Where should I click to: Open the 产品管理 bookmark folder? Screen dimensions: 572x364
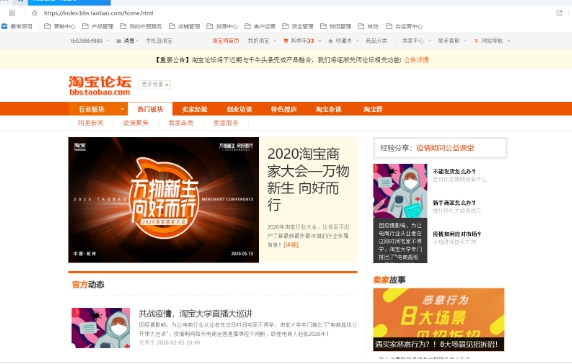pyautogui.click(x=98, y=26)
